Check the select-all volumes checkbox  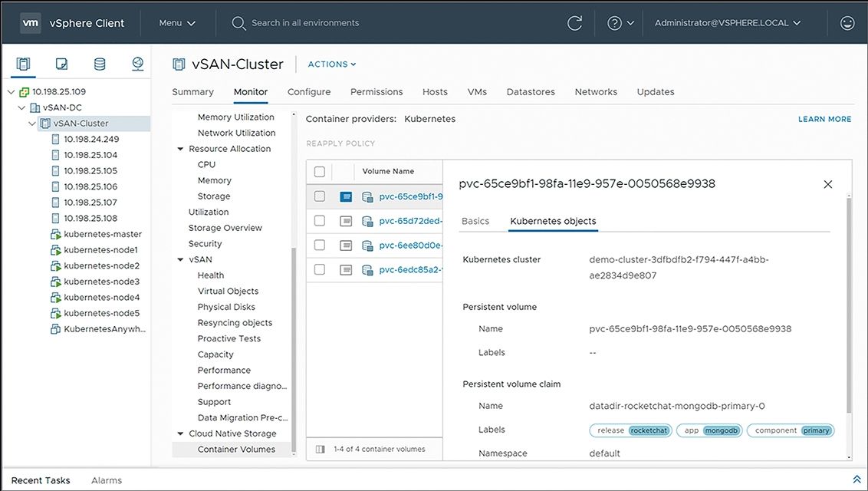[x=320, y=172]
